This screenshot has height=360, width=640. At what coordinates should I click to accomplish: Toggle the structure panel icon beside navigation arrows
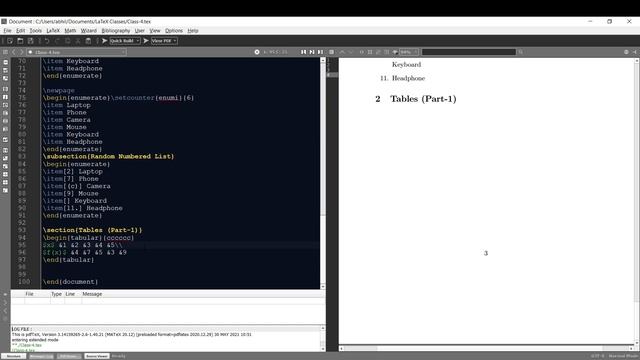tap(5, 52)
